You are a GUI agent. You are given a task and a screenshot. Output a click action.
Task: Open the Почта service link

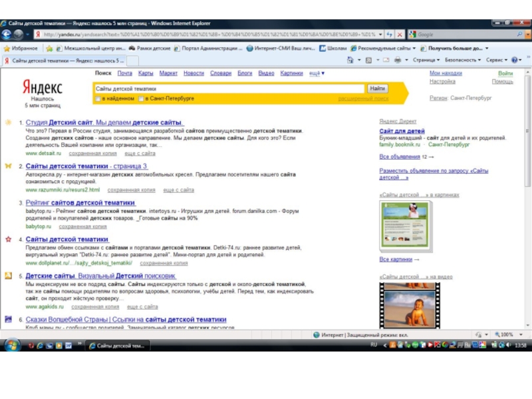click(125, 73)
